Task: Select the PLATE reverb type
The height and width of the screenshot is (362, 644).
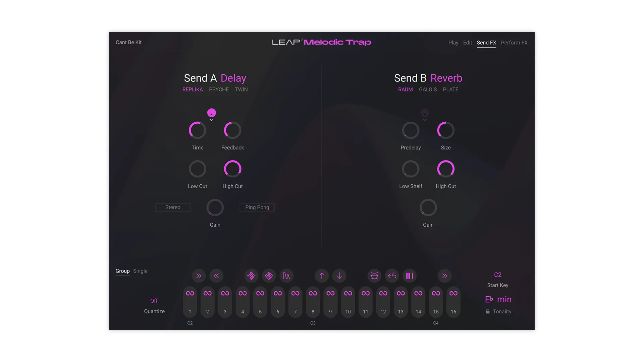Action: click(450, 89)
